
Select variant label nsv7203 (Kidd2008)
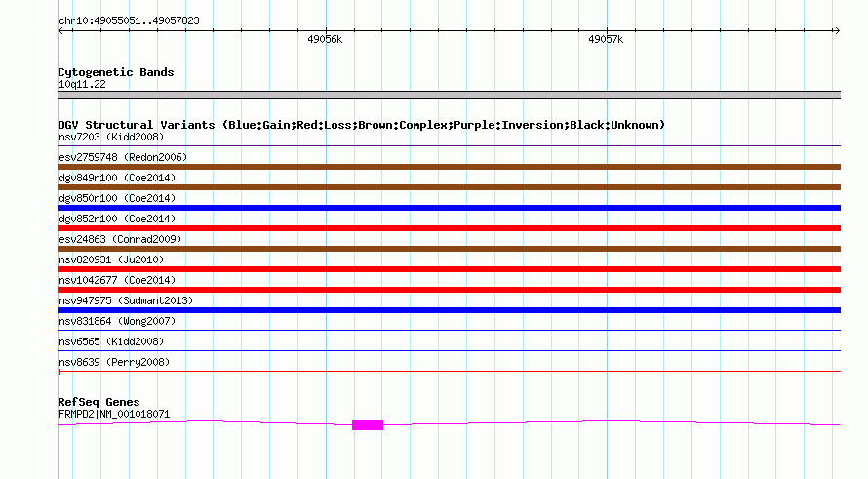coord(111,137)
